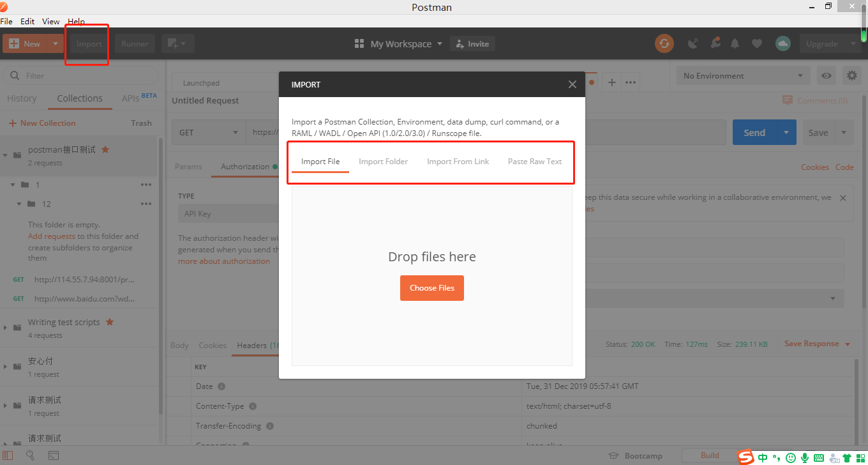Open the Save button dropdown arrow
This screenshot has width=868, height=465.
click(x=844, y=132)
